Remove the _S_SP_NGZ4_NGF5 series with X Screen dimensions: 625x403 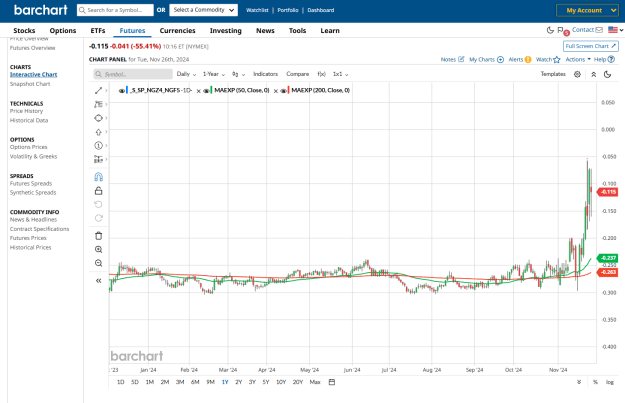click(199, 91)
